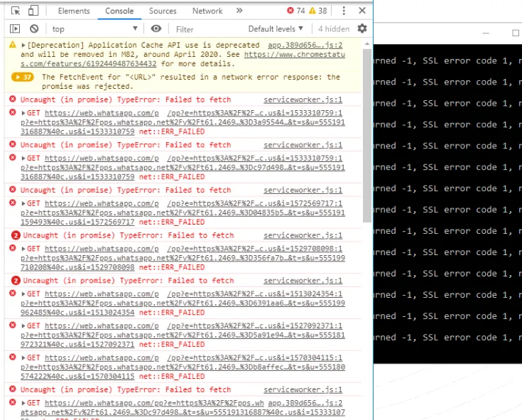This screenshot has width=522, height=420.
Task: Open the Network tab
Action: tap(207, 11)
